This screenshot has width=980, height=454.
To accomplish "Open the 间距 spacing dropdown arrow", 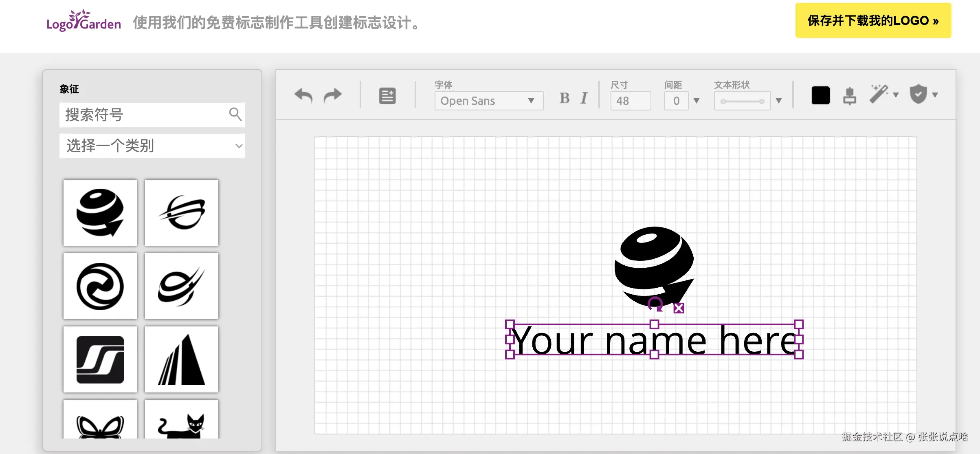I will click(x=697, y=101).
